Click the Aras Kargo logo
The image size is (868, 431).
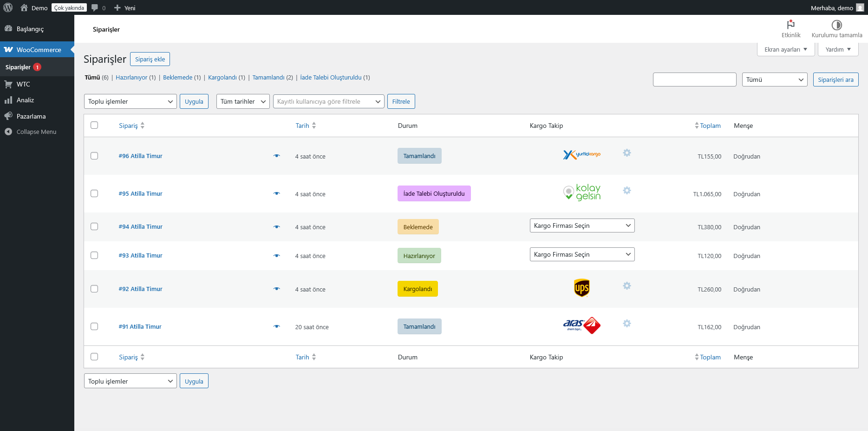coord(582,325)
